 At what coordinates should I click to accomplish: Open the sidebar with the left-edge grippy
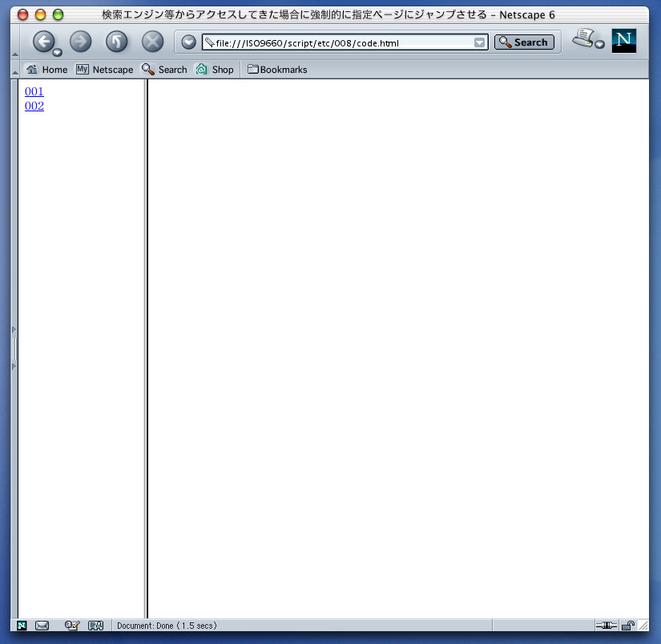coord(14,348)
